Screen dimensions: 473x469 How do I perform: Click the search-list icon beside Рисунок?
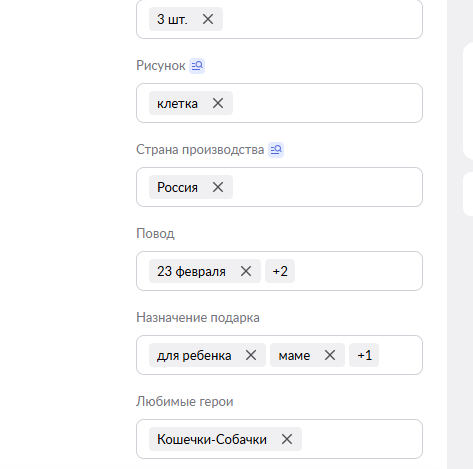point(197,66)
